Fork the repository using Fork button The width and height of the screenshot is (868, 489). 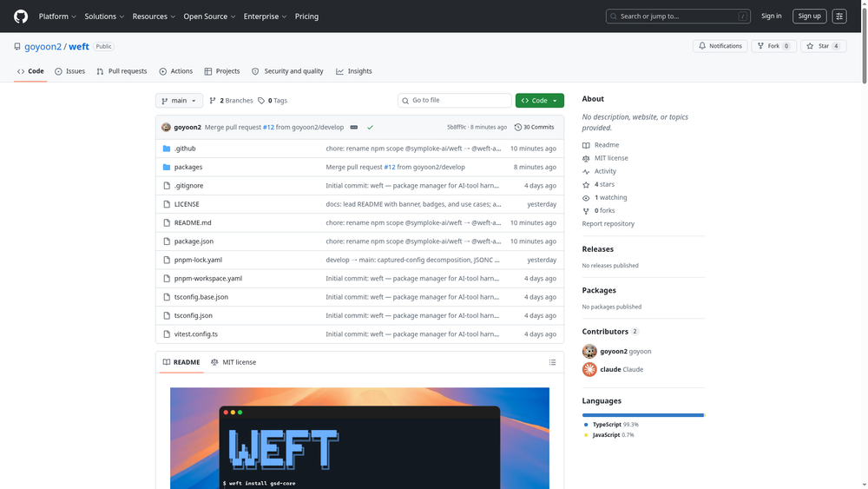[x=774, y=46]
